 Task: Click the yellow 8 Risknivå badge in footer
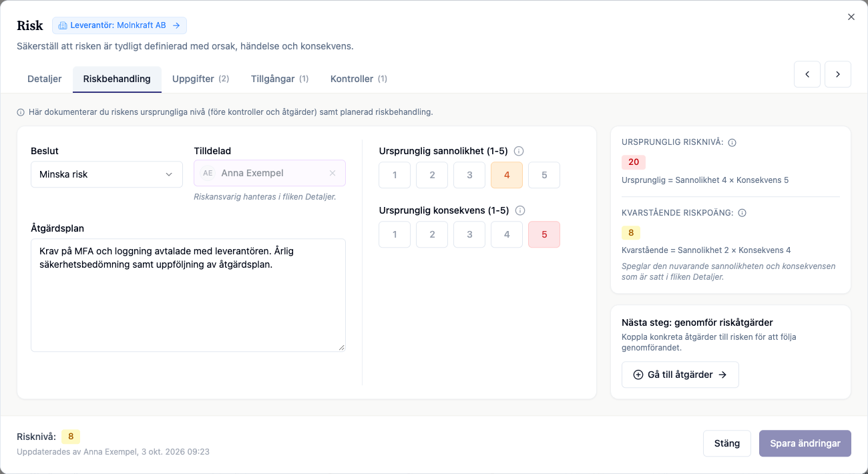point(71,437)
